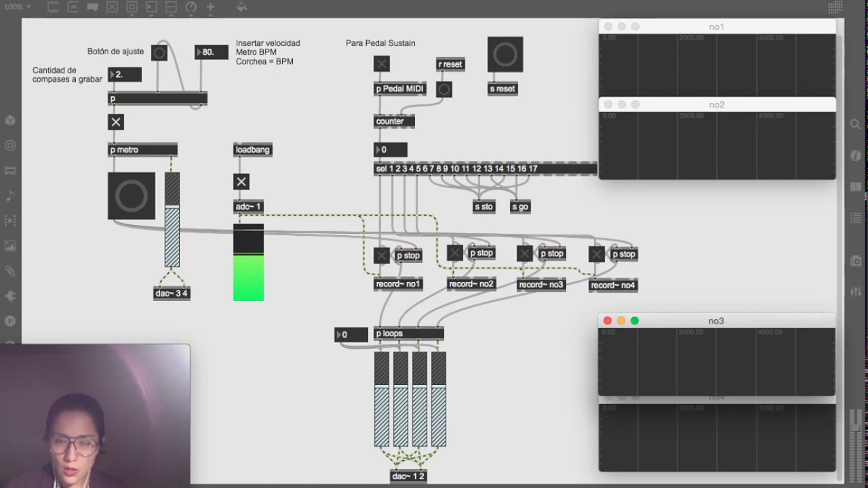
Task: Open the Inspector info icon in right sidebar
Action: coord(856,156)
